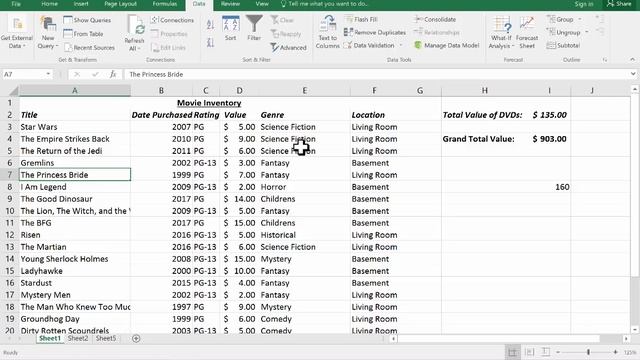The height and width of the screenshot is (360, 640).
Task: Click Remove Duplicates
Action: point(375,32)
